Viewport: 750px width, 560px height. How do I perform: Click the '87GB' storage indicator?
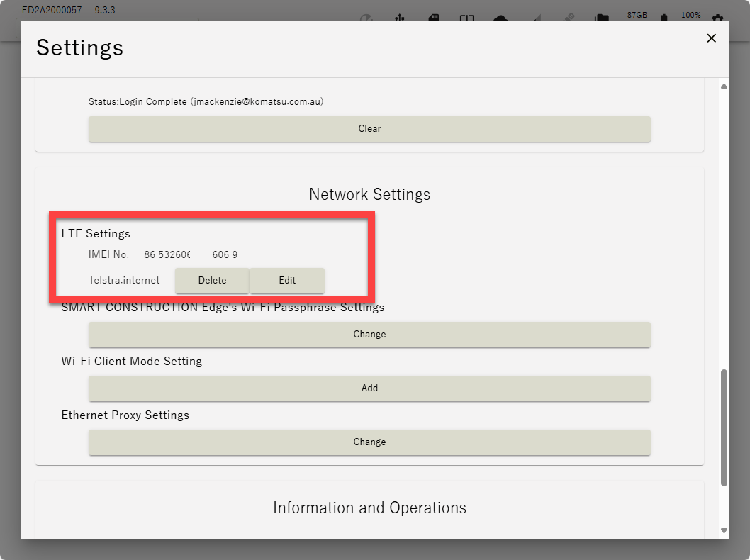tap(637, 15)
